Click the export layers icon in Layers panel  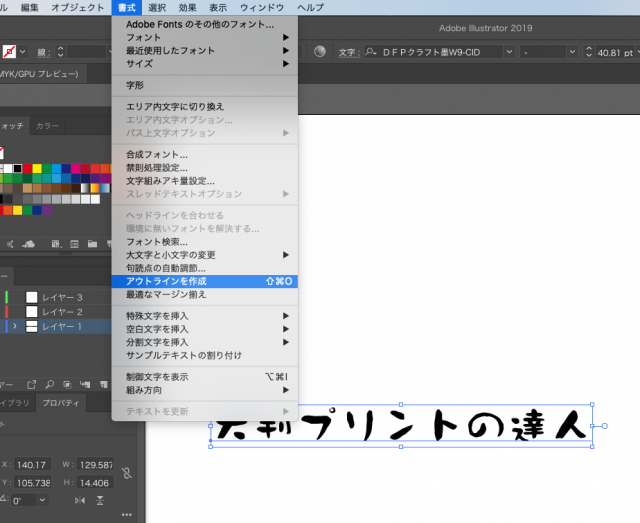click(x=31, y=385)
